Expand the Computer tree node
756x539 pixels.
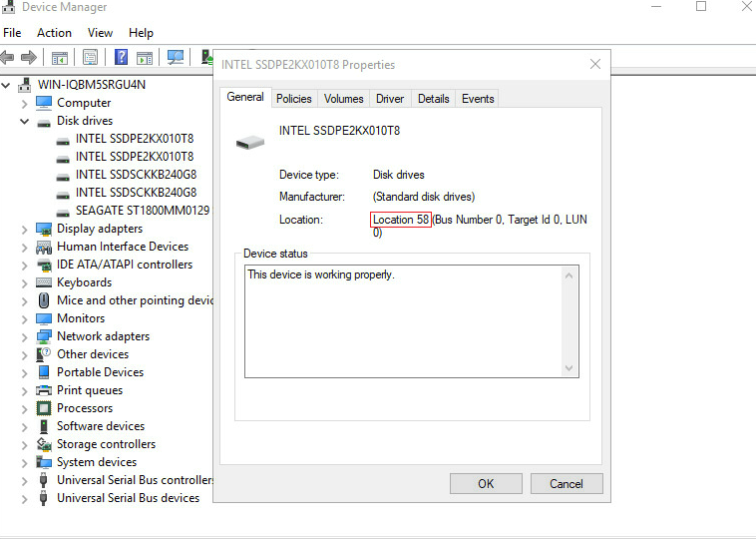pyautogui.click(x=24, y=103)
